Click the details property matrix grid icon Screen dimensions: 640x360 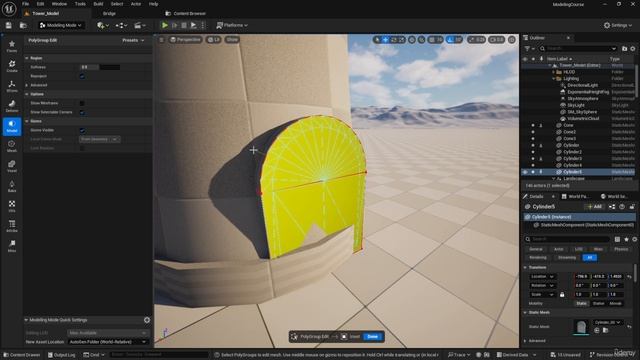point(617,239)
